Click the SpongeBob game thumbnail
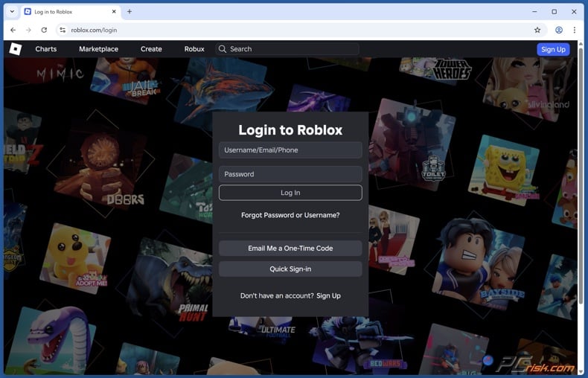 pyautogui.click(x=505, y=170)
